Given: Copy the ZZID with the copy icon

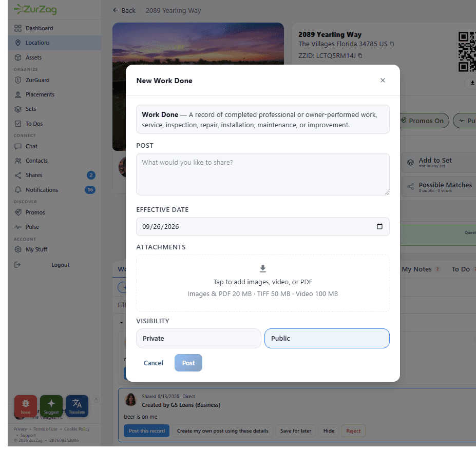Looking at the screenshot, I should point(360,55).
